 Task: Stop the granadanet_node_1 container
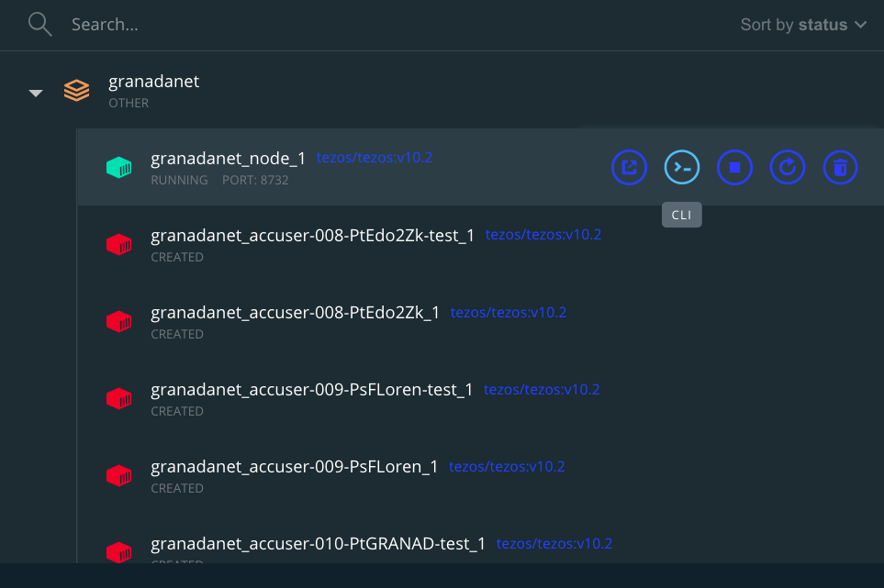[x=734, y=167]
